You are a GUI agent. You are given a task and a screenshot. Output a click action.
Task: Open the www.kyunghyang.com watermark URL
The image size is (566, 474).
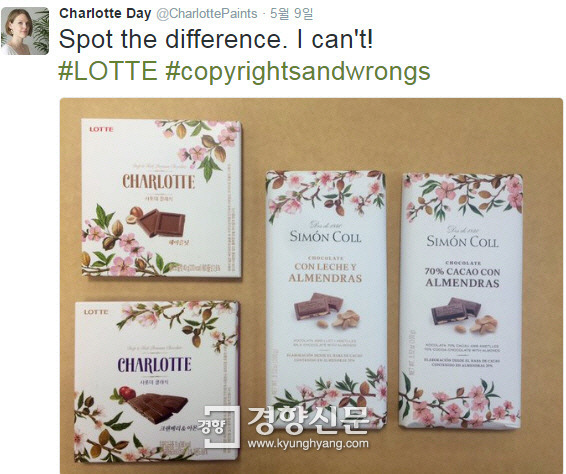[x=308, y=443]
